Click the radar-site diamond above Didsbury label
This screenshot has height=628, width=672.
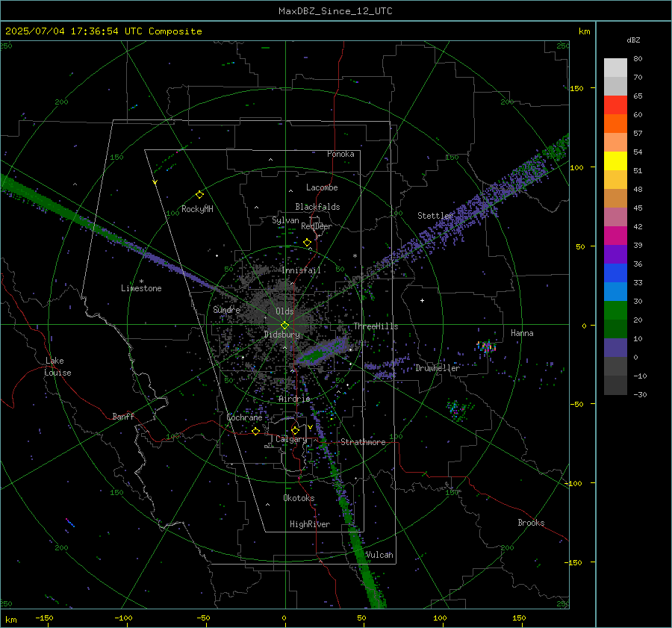coord(284,326)
